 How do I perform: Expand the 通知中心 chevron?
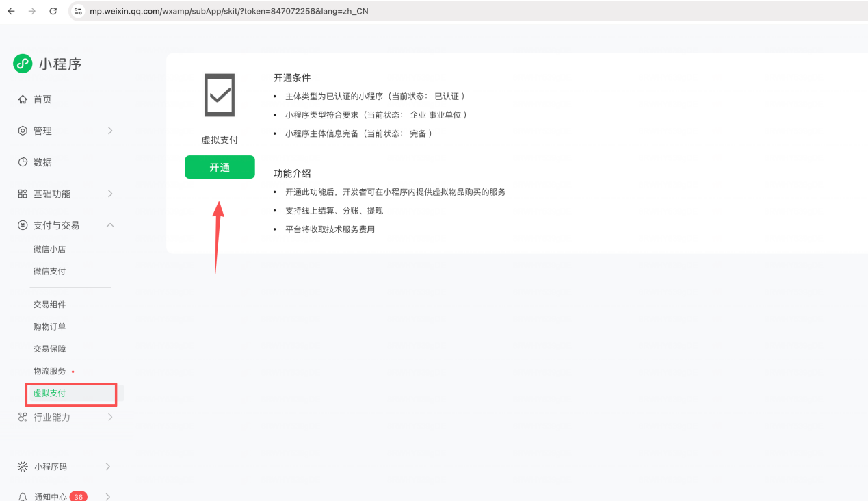pos(108,496)
